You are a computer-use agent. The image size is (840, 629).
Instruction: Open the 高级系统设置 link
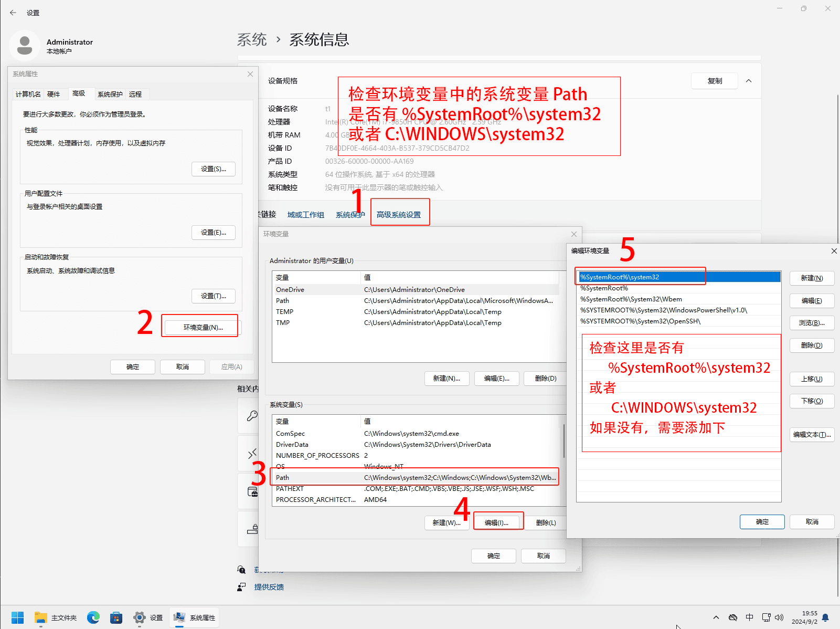(399, 215)
